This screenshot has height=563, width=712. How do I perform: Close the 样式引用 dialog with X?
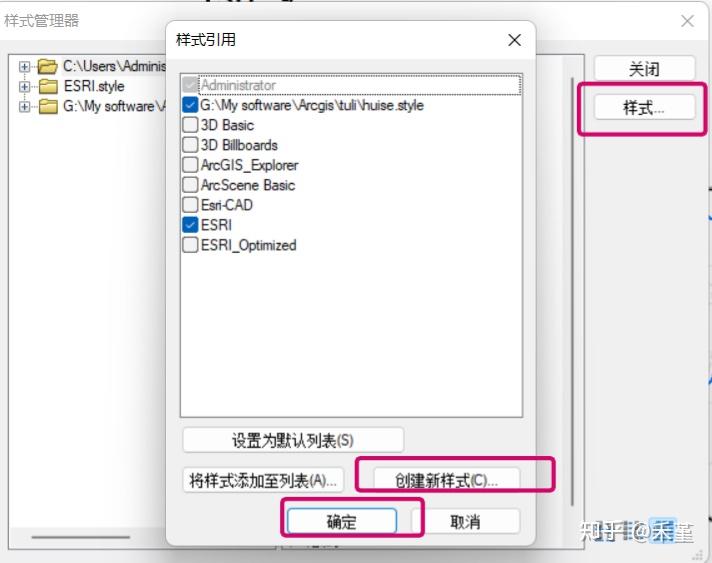point(514,40)
